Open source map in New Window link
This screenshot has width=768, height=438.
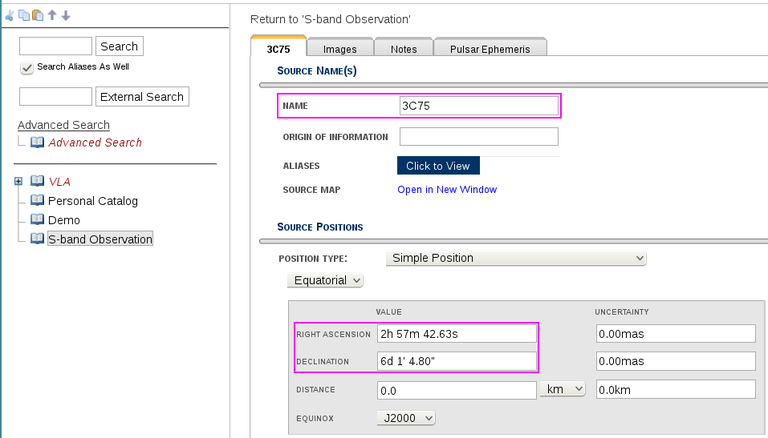pyautogui.click(x=446, y=190)
